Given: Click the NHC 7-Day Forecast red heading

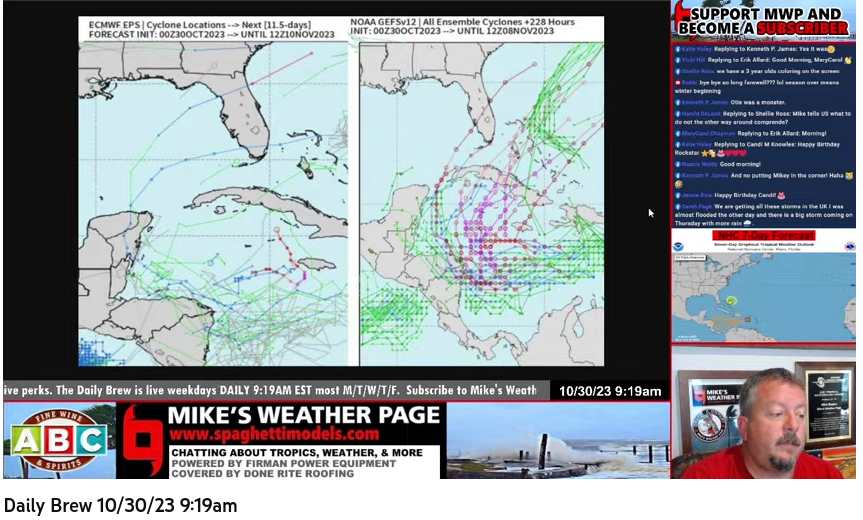Looking at the screenshot, I should click(x=763, y=235).
